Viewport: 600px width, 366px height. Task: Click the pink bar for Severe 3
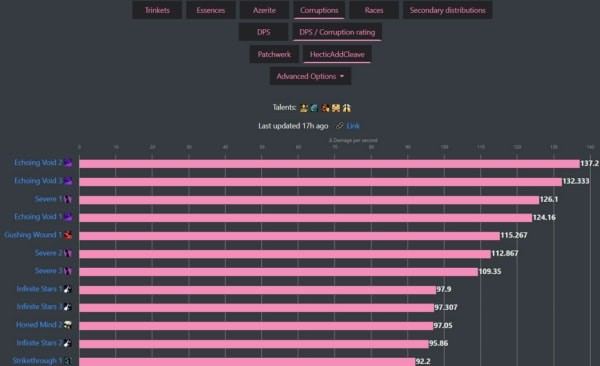[279, 272]
